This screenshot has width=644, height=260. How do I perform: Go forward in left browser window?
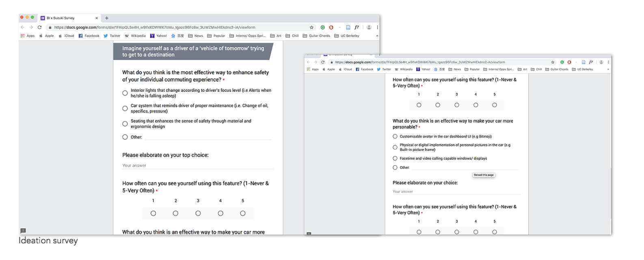[31, 27]
